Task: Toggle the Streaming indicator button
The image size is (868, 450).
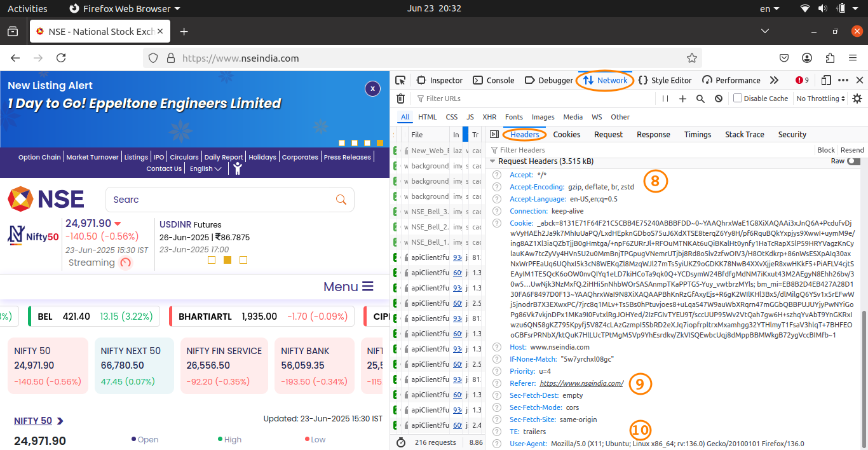Action: click(x=126, y=262)
